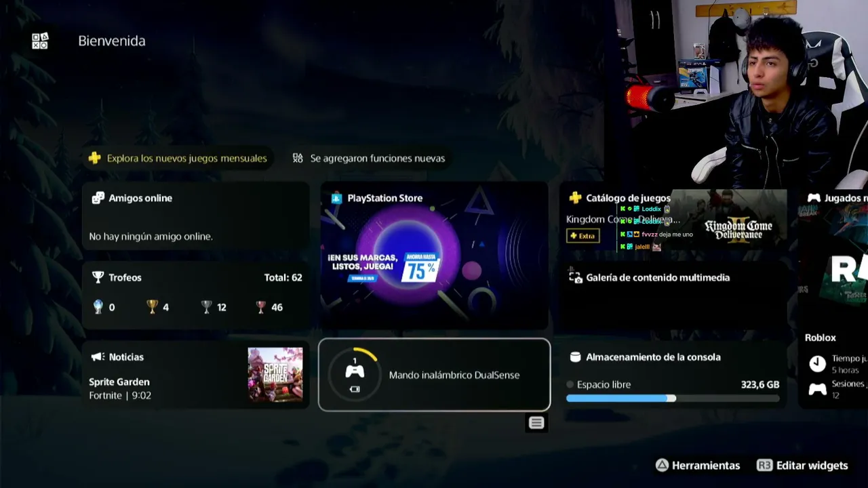
Task: Open the PlayStation Store widget title
Action: [x=384, y=198]
